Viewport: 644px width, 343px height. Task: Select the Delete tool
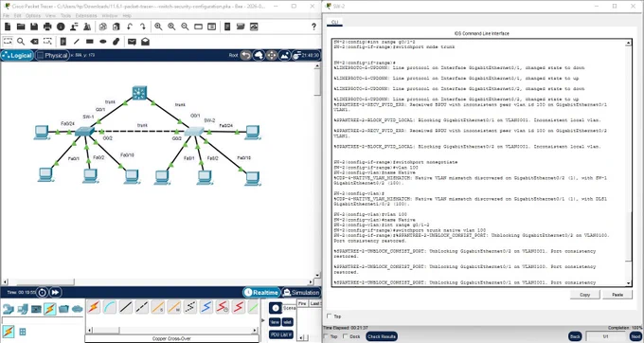(34, 42)
